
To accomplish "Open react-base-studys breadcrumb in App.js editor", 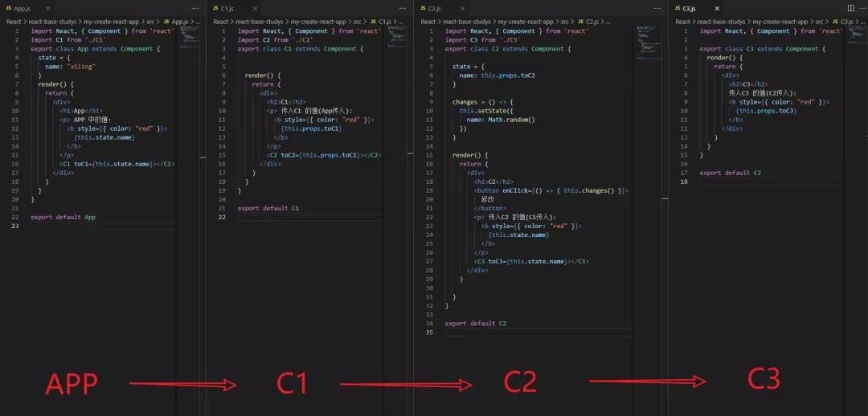I will [x=52, y=22].
